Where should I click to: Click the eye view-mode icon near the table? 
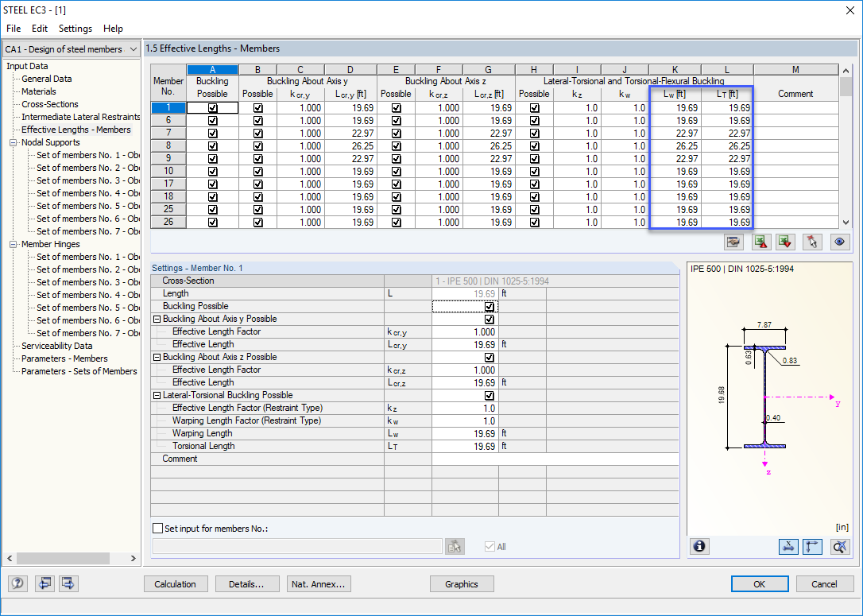(840, 242)
